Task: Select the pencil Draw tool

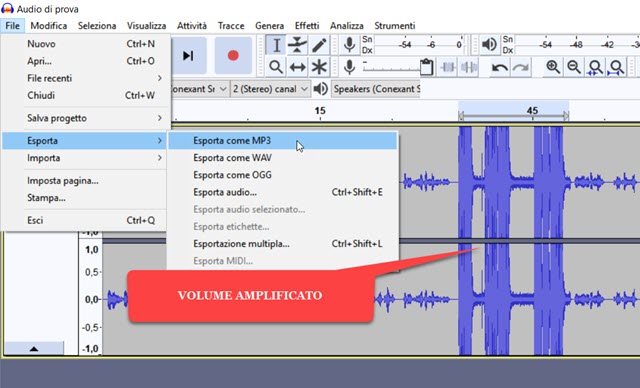Action: click(319, 45)
